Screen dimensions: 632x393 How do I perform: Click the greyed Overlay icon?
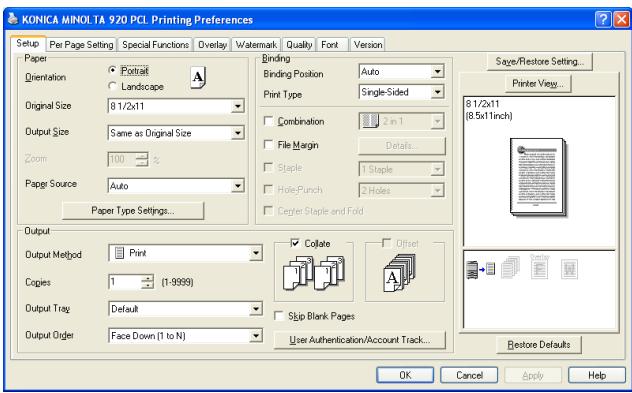(539, 267)
